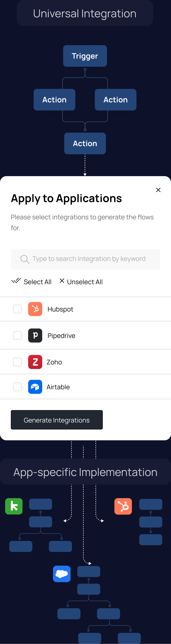Click the Hubspot logo icon in list
The image size is (171, 644).
[35, 309]
